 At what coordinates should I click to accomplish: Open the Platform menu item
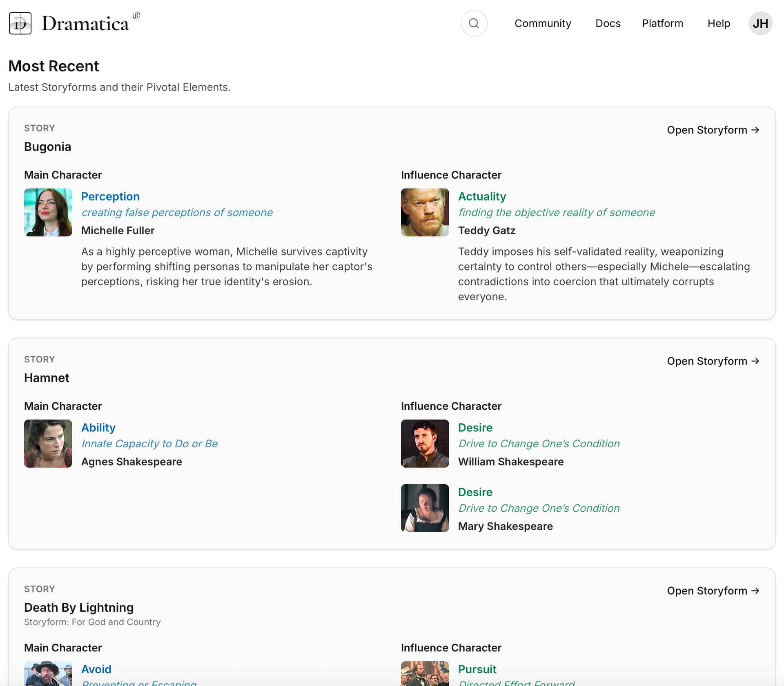(x=662, y=23)
